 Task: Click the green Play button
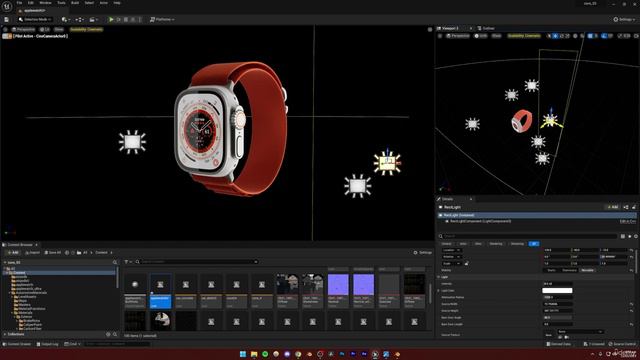(111, 19)
